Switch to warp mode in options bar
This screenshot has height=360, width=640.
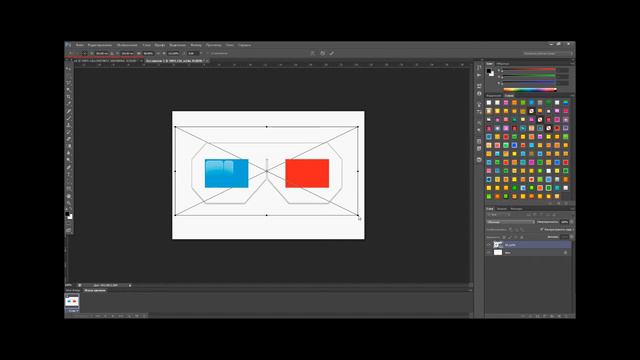coord(312,53)
